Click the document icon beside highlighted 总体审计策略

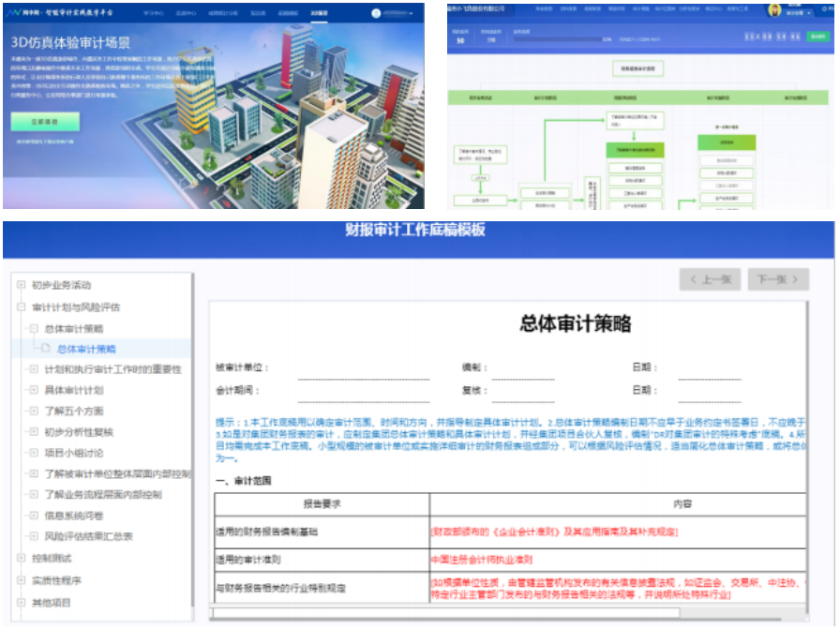45,349
